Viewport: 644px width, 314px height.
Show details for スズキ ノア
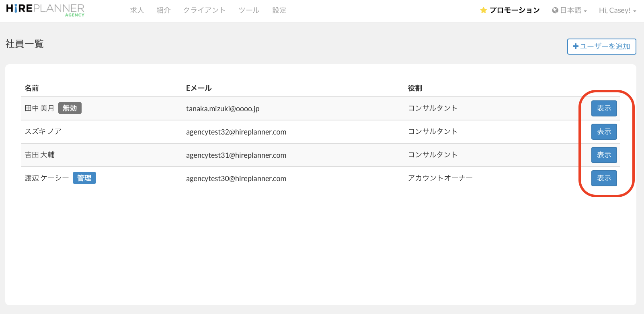(x=604, y=132)
